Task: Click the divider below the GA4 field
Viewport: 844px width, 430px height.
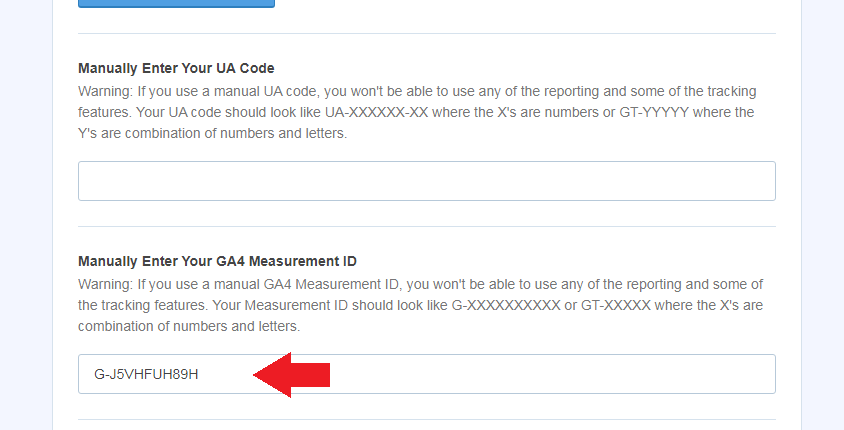Action: (x=427, y=420)
